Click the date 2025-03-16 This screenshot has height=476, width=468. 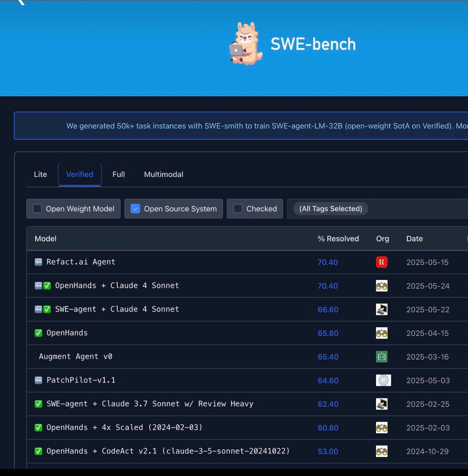428,357
